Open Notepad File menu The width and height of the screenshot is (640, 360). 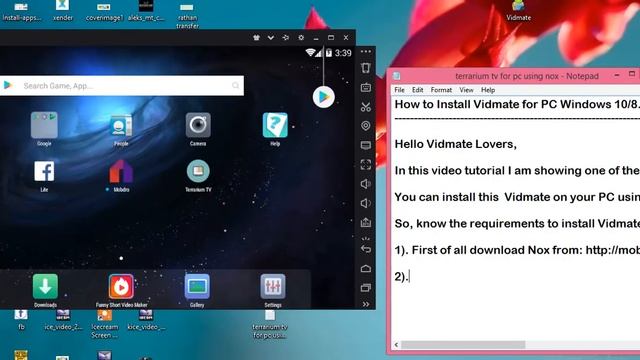(x=400, y=90)
